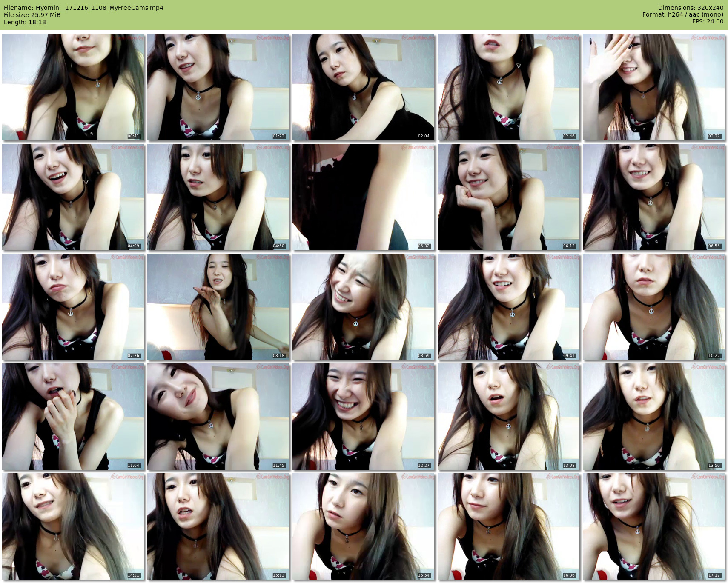The width and height of the screenshot is (728, 583).
Task: Open the thumbnail at 13:50
Action: coord(654,417)
